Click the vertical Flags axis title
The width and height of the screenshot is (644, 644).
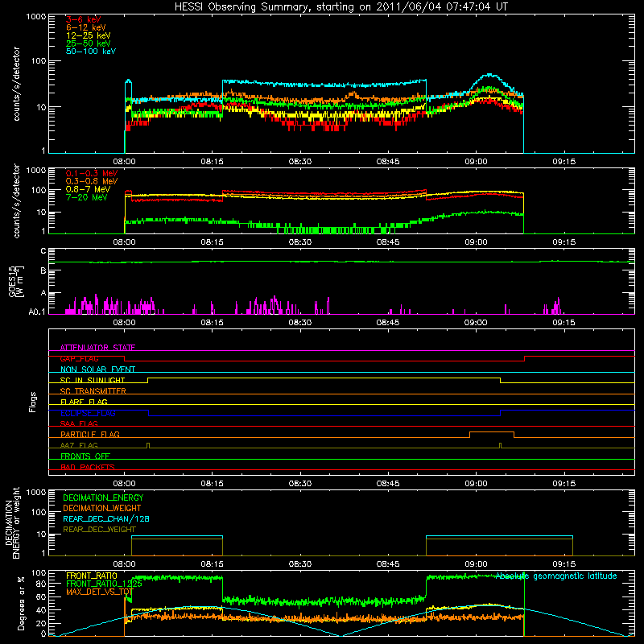pos(32,402)
